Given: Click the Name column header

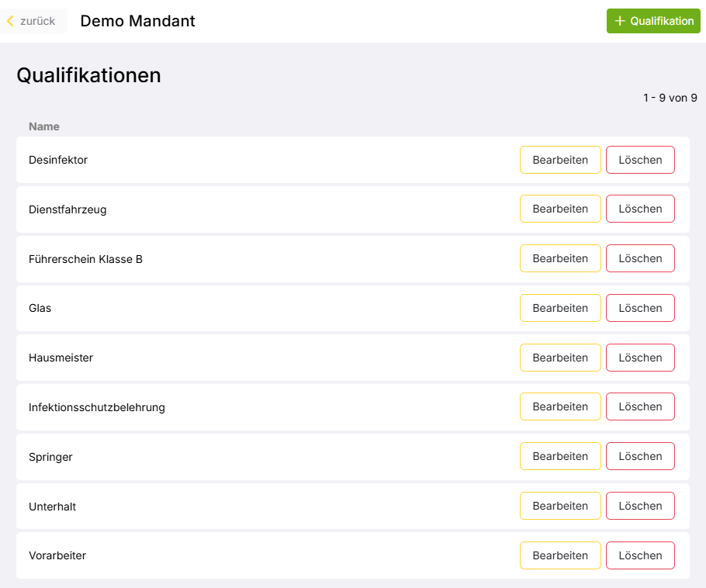Looking at the screenshot, I should pos(44,126).
